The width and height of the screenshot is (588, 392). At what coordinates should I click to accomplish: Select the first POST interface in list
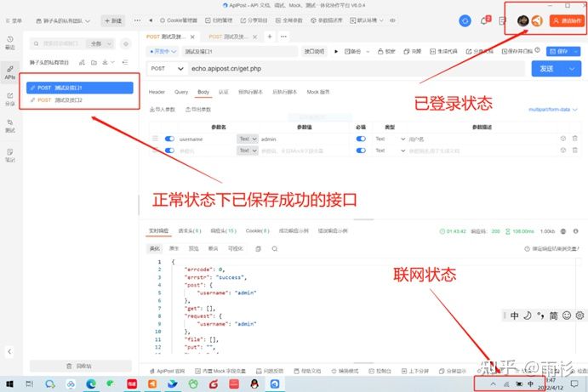point(79,88)
